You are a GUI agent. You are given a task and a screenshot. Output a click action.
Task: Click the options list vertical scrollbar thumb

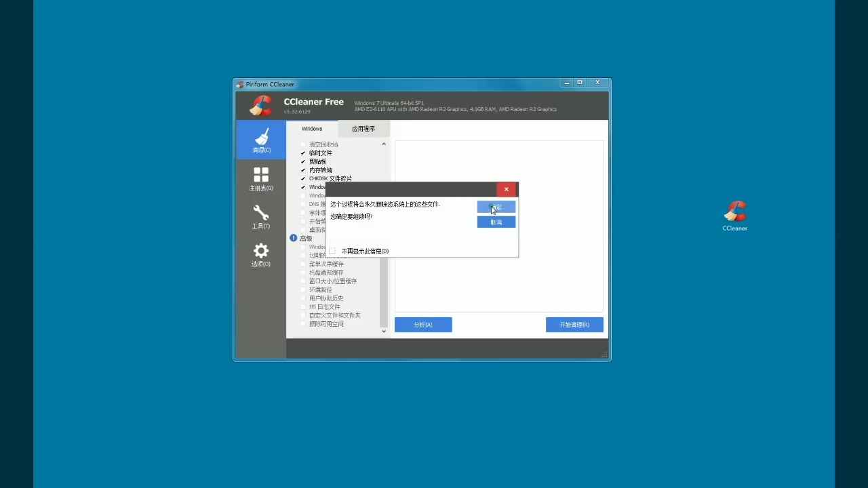384,291
